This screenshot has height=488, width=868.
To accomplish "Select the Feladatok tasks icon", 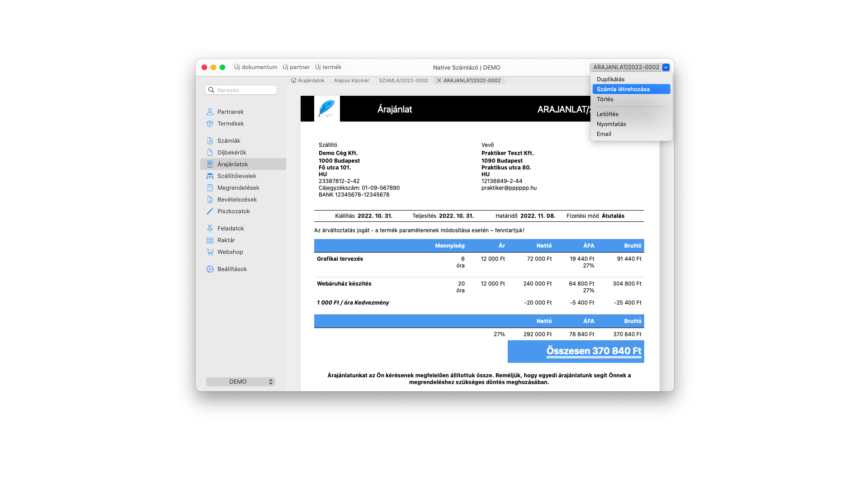I will (210, 228).
